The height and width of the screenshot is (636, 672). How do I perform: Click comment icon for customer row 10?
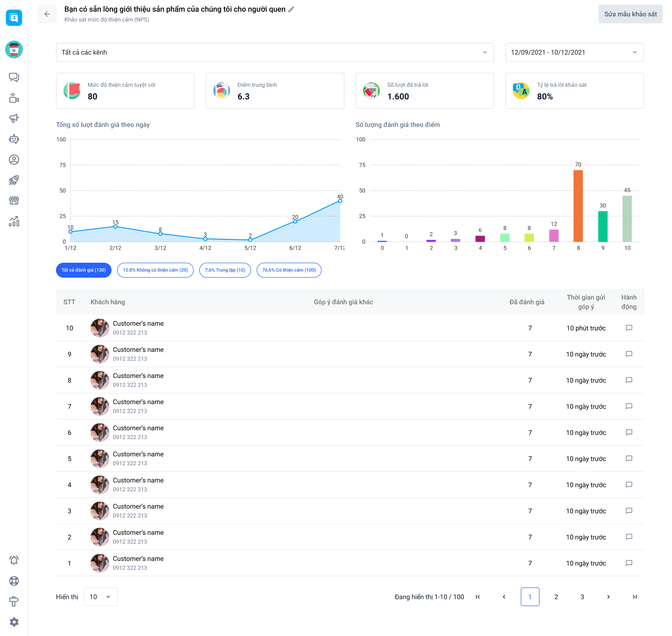(x=629, y=328)
